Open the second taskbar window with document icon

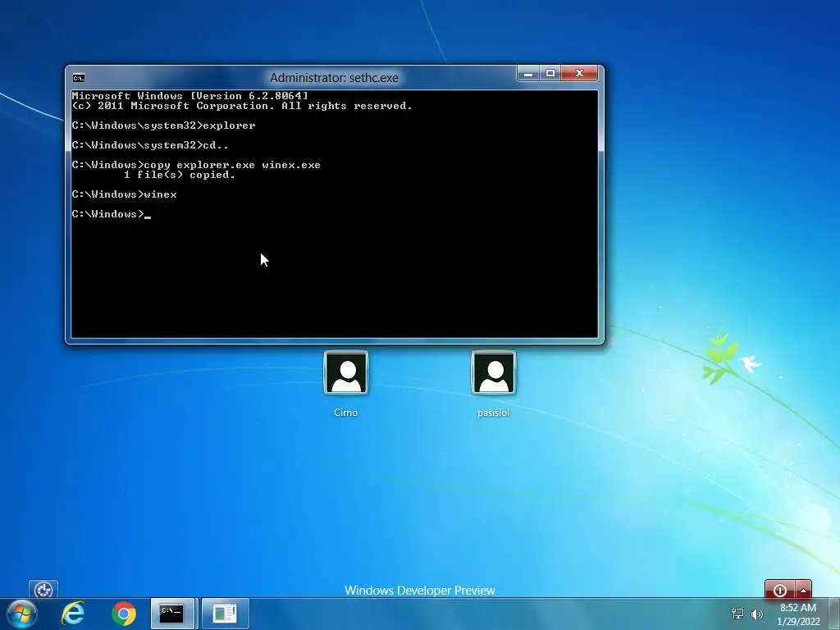225,614
